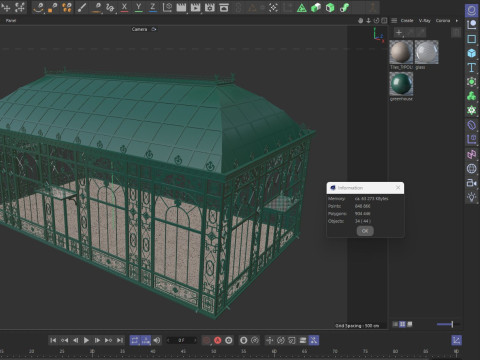Click the green hollow cube icon
The height and width of the screenshot is (360, 480).
pos(330,7)
